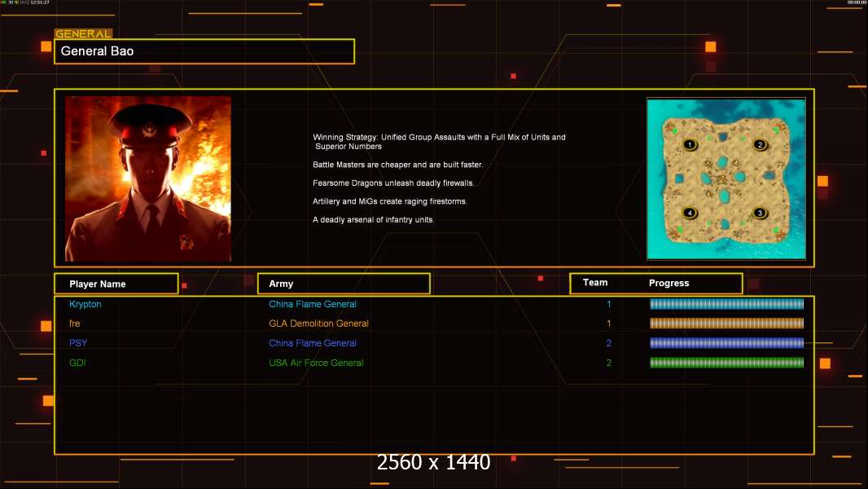Select player name GDI
Viewport: 868px width, 489px height.
pos(77,363)
